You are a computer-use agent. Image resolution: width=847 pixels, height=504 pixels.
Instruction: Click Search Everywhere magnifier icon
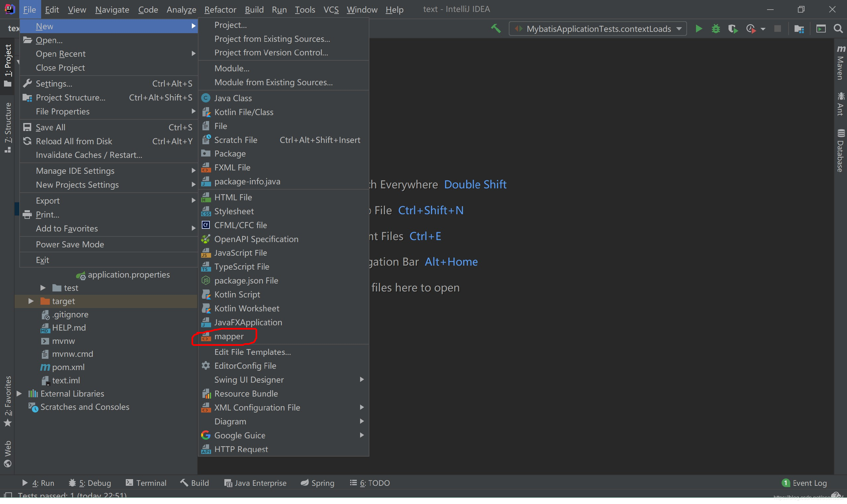coord(838,29)
